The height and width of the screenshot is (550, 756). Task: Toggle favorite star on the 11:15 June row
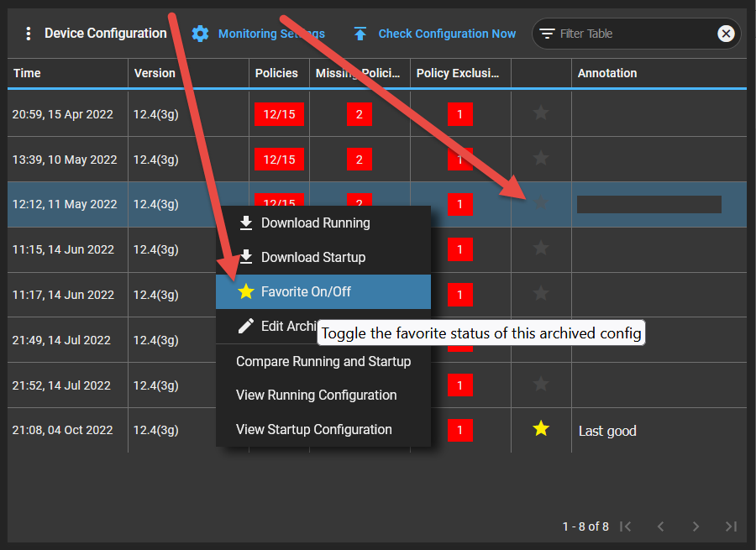[x=540, y=249]
